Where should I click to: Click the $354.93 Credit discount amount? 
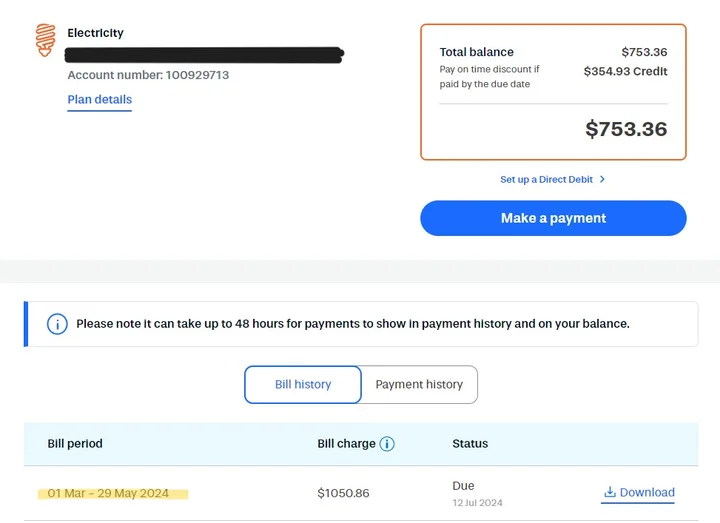[x=625, y=71]
